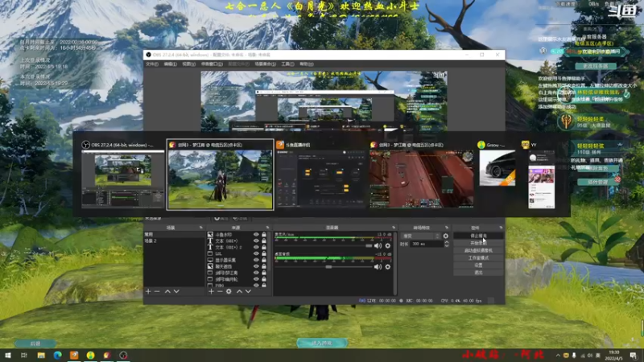Viewport: 644px width, 362px height.
Task: Add a new source with the plus icon under 来源
Action: [211, 291]
